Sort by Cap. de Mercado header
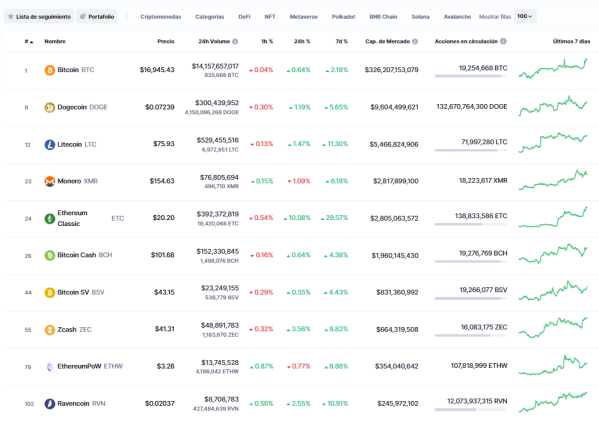This screenshot has height=422, width=599. click(387, 41)
